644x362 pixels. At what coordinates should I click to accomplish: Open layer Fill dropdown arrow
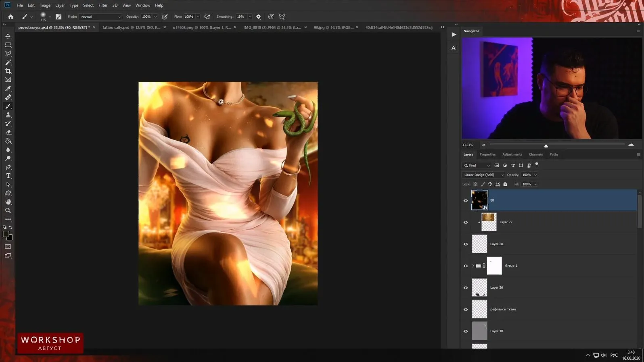535,184
